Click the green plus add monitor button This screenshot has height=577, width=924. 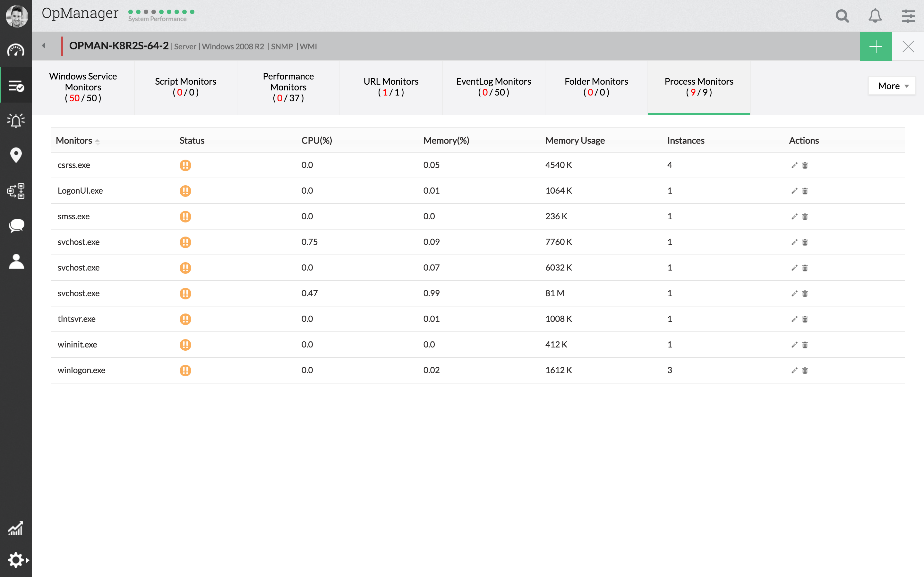pos(875,46)
